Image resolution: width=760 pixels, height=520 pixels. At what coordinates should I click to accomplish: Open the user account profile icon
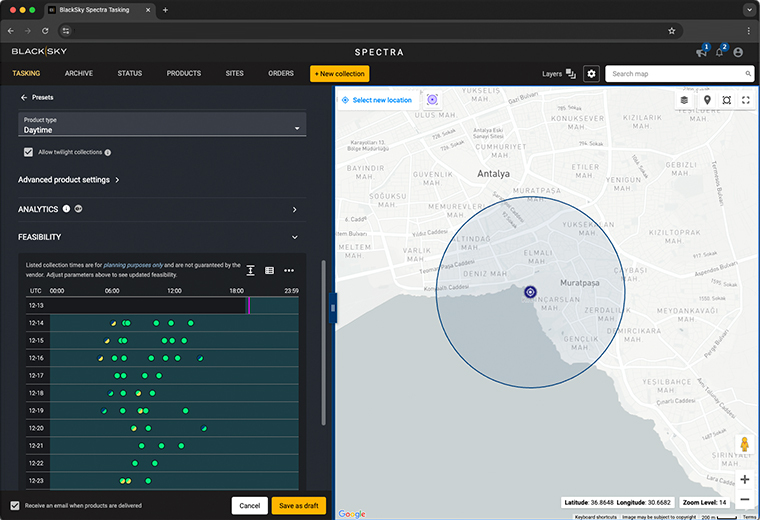[738, 52]
